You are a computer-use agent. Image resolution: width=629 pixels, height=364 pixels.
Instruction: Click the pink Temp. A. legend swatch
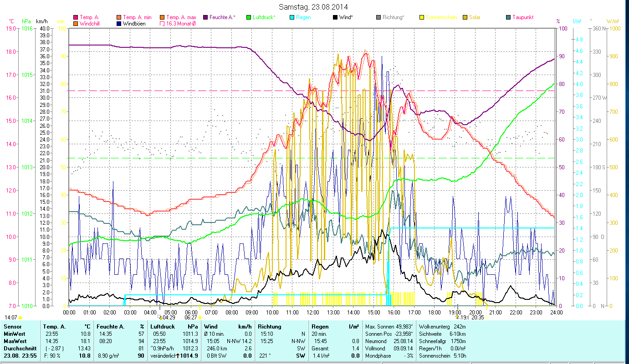pos(76,17)
